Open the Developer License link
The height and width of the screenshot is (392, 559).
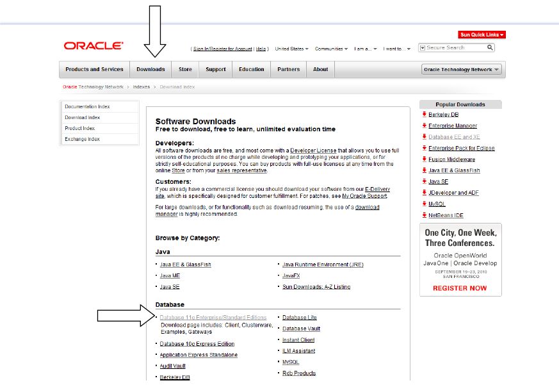coord(313,151)
